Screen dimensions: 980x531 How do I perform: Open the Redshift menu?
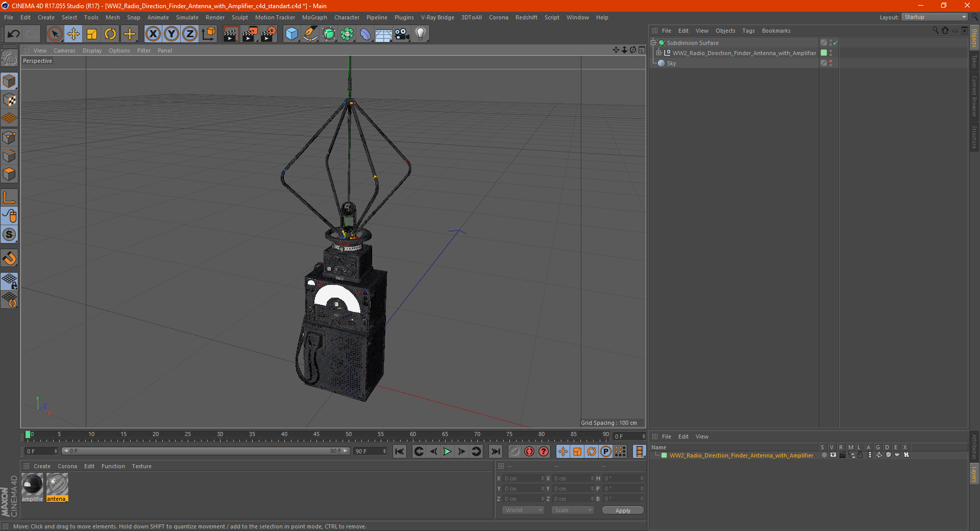pos(526,17)
